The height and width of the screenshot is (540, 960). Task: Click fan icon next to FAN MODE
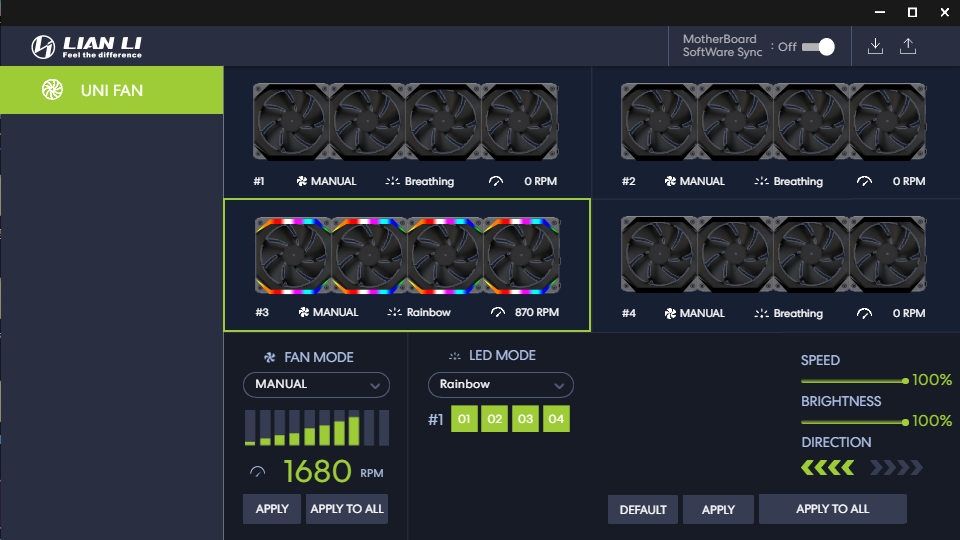click(269, 358)
